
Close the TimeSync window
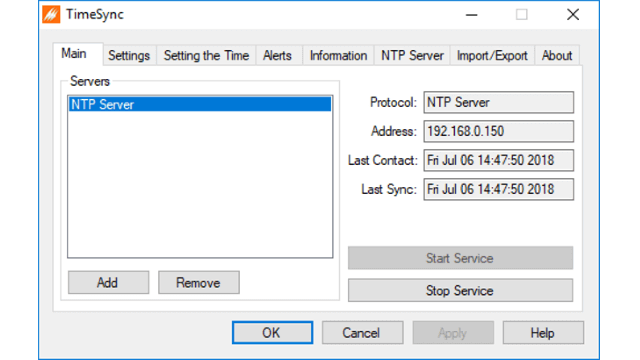573,15
